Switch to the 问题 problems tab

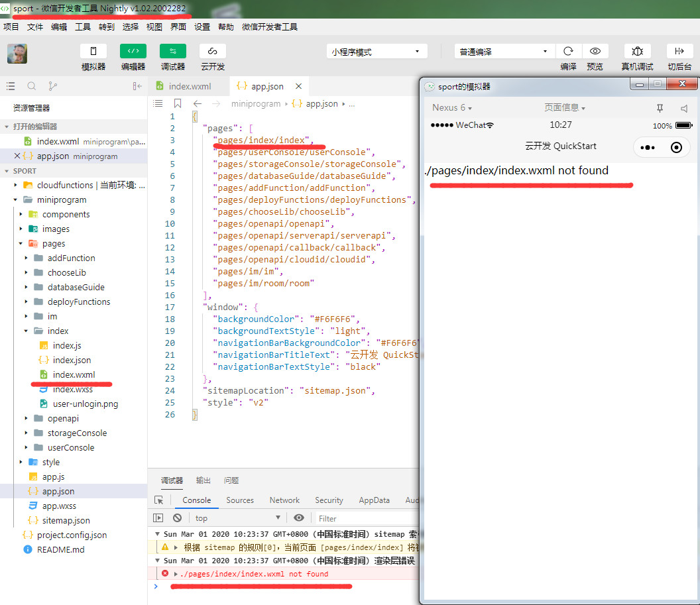pos(231,480)
